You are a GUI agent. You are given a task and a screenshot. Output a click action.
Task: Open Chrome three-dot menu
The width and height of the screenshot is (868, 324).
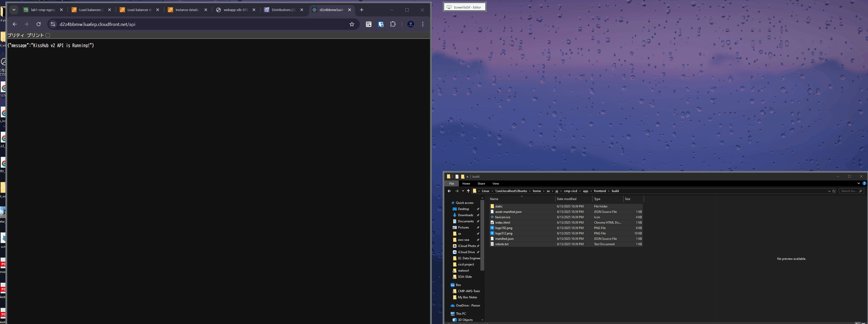coord(423,24)
